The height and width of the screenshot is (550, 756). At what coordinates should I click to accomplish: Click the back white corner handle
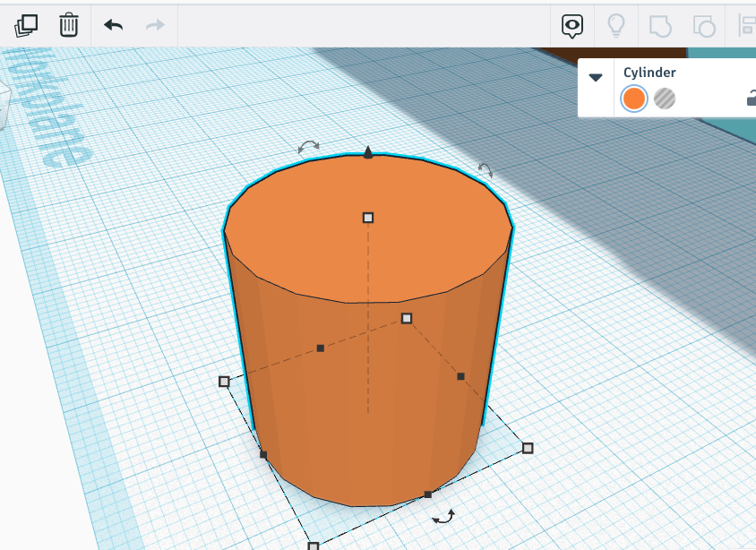pyautogui.click(x=407, y=318)
